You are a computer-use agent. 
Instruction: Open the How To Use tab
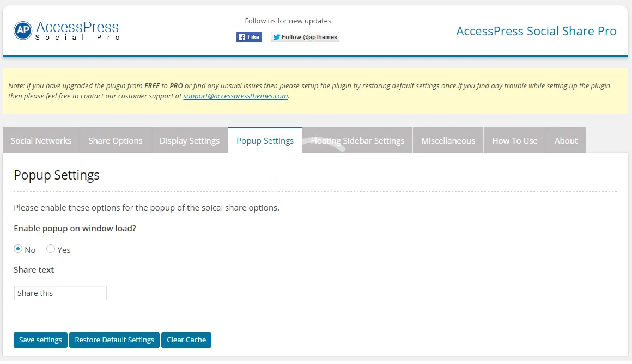pyautogui.click(x=515, y=140)
